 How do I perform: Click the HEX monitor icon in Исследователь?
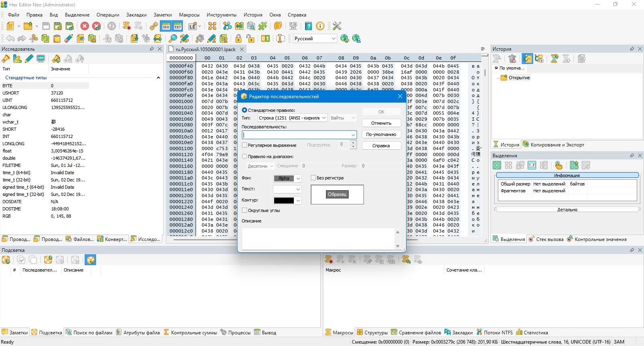(x=41, y=59)
